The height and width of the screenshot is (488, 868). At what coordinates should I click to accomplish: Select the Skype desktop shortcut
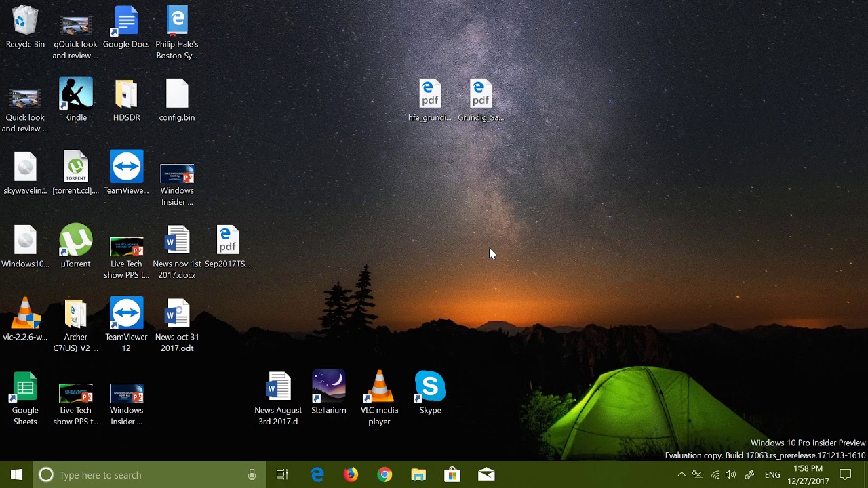click(x=430, y=392)
